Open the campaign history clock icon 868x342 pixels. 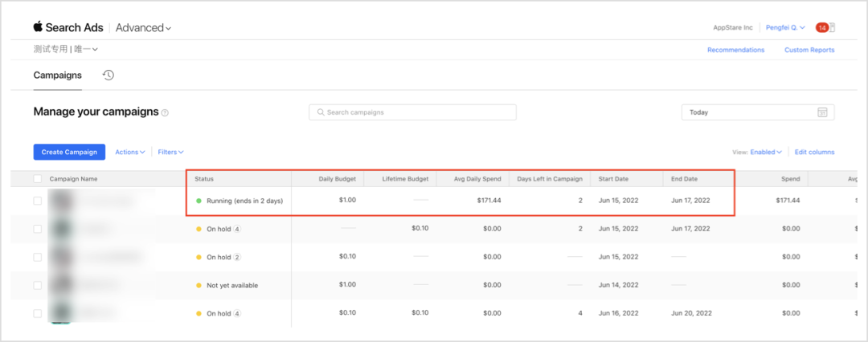pos(108,75)
